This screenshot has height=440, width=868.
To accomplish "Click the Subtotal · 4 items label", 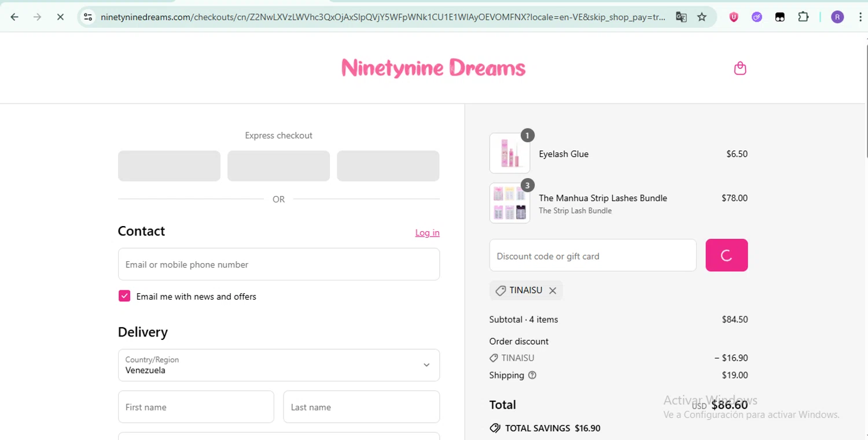I will [524, 319].
